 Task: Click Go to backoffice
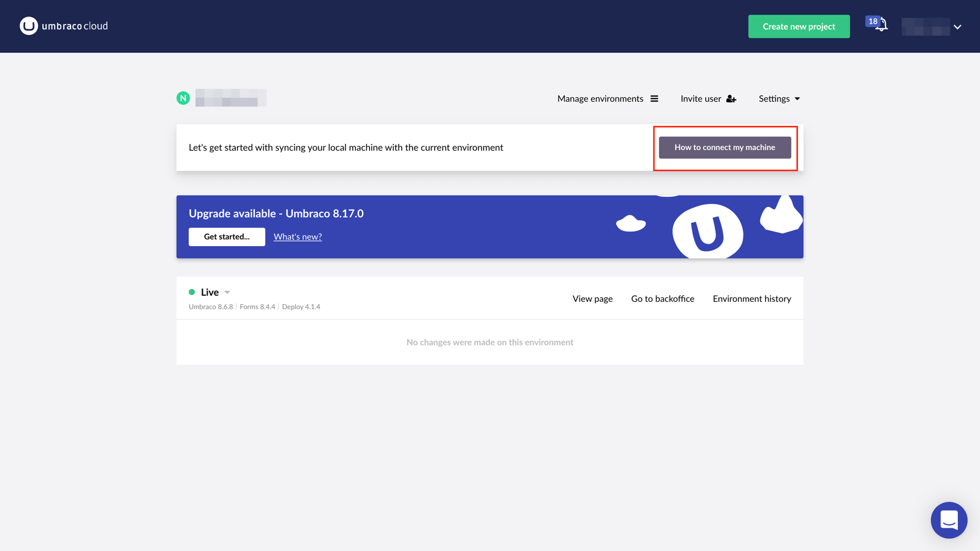[662, 298]
